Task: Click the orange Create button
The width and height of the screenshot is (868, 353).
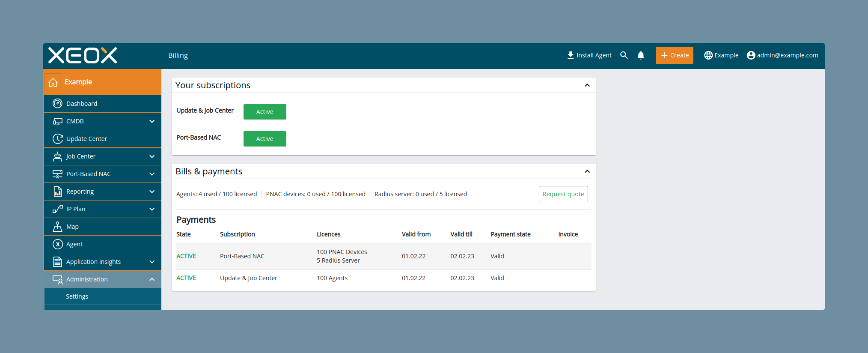Action: [x=675, y=55]
